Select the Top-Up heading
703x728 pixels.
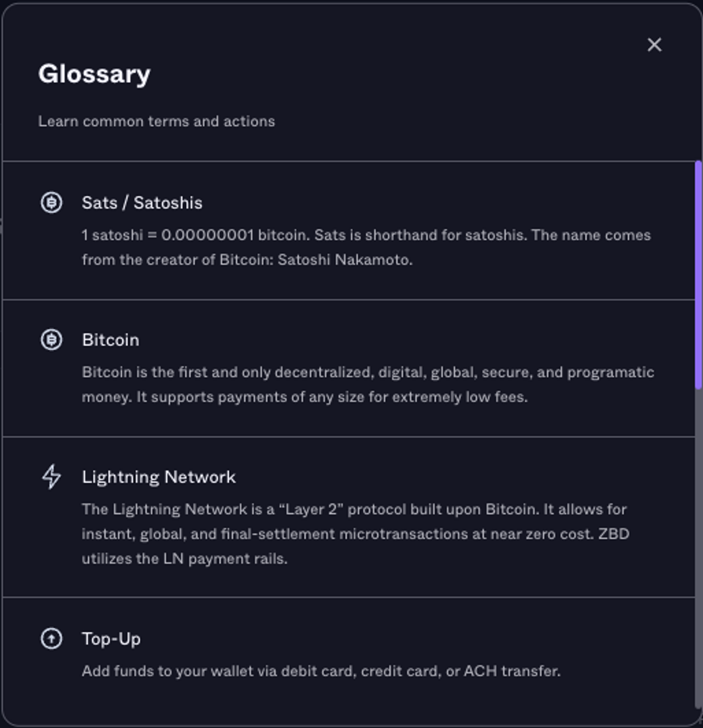click(111, 639)
